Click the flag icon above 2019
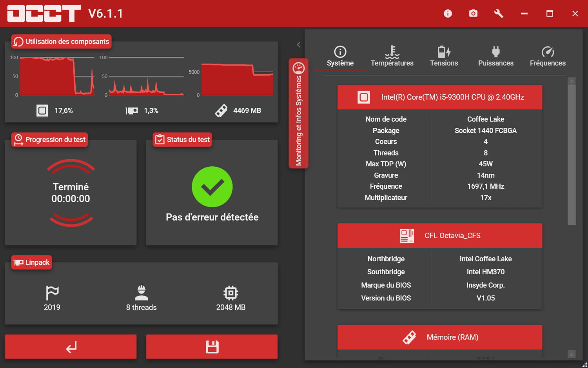 [x=52, y=293]
